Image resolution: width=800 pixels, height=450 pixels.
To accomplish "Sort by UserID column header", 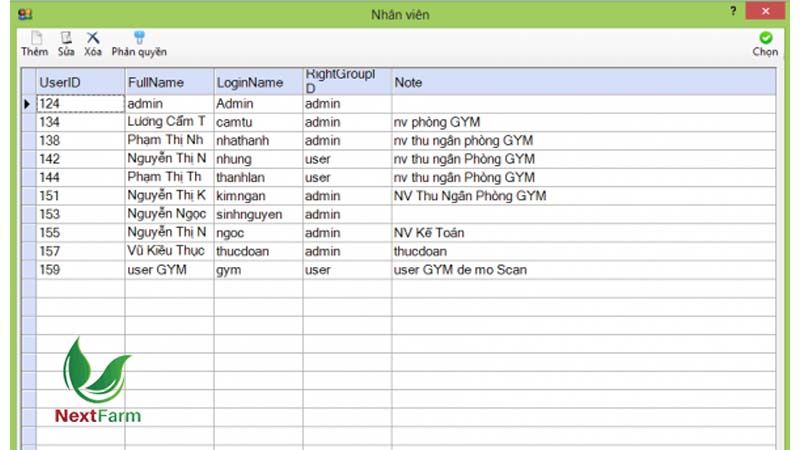I will (80, 81).
